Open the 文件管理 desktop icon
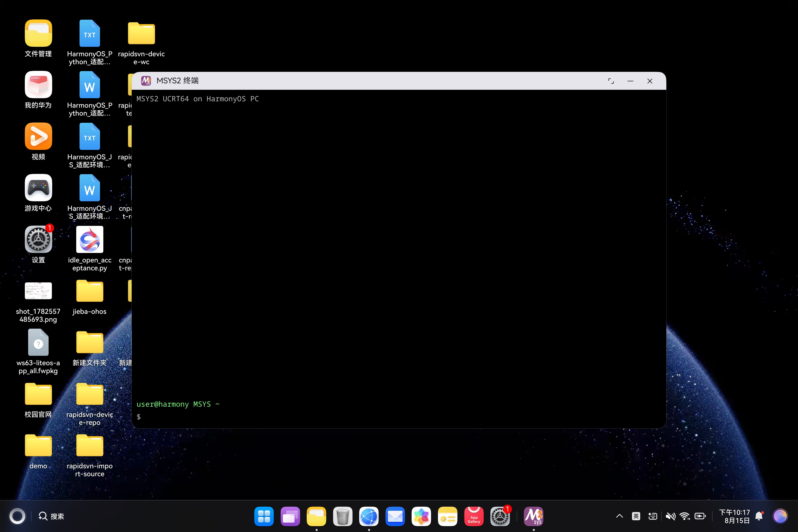This screenshot has width=798, height=532. click(38, 33)
